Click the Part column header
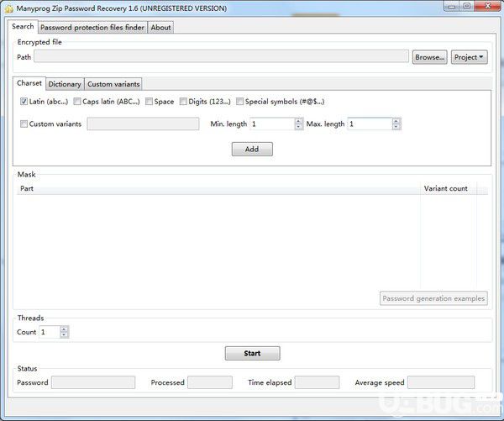 (x=218, y=188)
